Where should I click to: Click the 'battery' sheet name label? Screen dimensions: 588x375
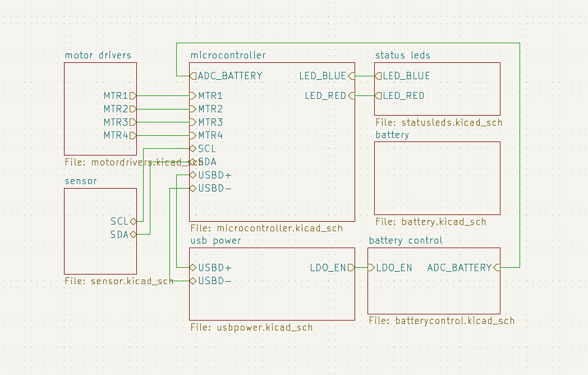pyautogui.click(x=392, y=135)
